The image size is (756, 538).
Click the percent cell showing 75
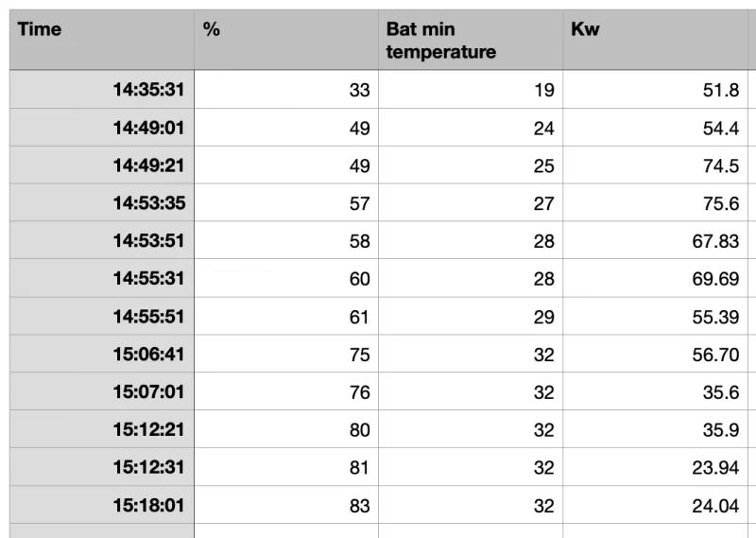coord(359,355)
